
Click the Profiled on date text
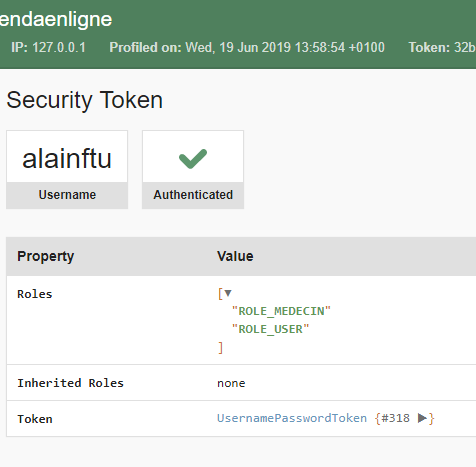[247, 47]
